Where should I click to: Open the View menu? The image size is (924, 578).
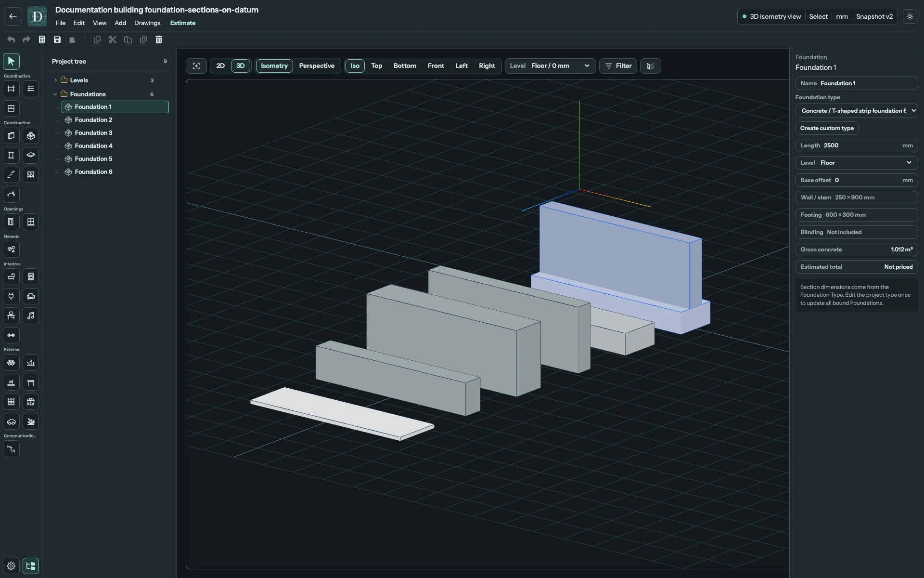pos(100,23)
